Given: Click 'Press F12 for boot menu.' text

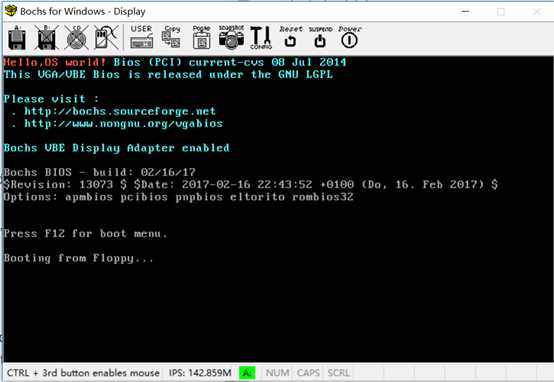Looking at the screenshot, I should (x=86, y=234).
